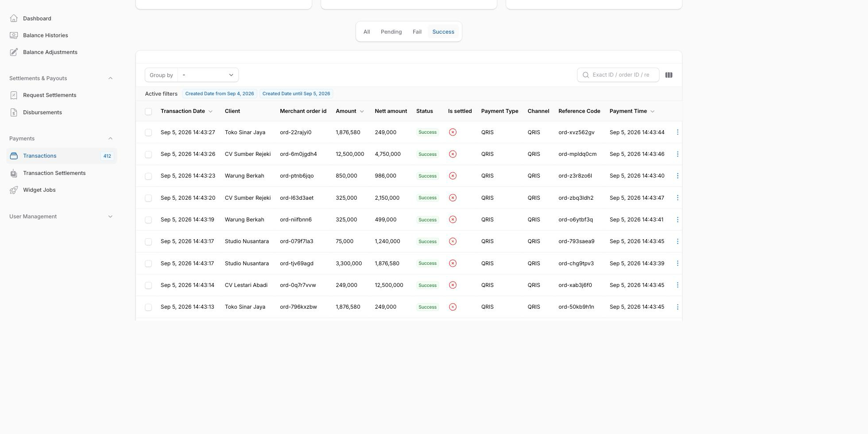Open the actions menu for ord-079f7la3
The height and width of the screenshot is (434, 868).
(678, 241)
